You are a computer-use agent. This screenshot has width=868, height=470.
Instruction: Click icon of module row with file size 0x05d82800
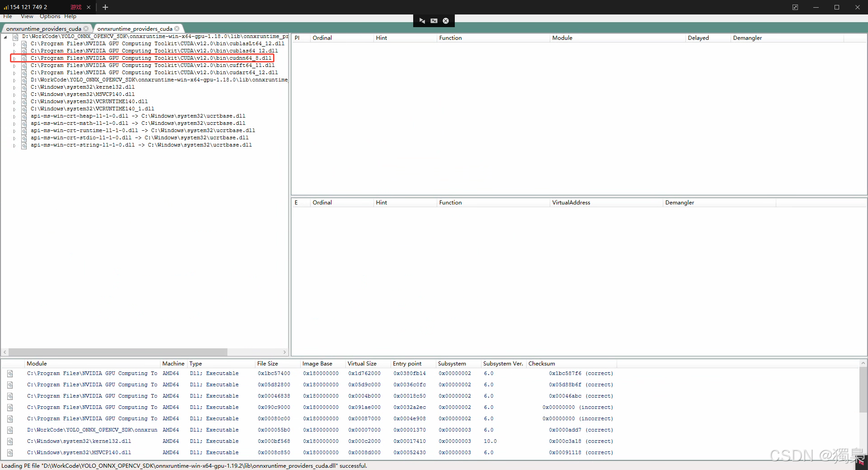coord(10,385)
